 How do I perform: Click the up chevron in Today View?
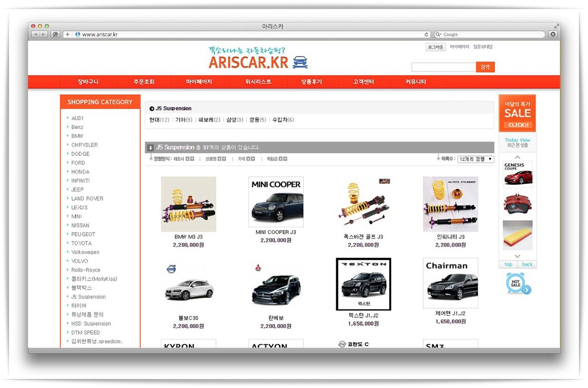point(517,157)
